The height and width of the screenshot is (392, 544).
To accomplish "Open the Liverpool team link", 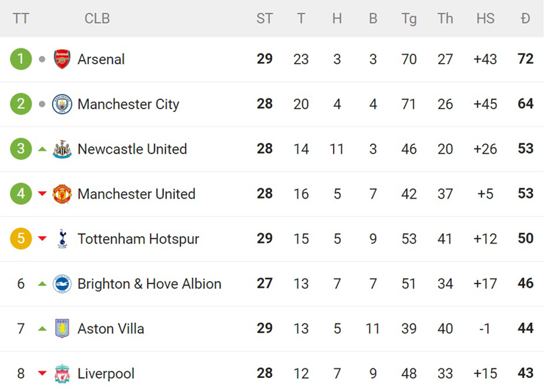I will click(106, 374).
